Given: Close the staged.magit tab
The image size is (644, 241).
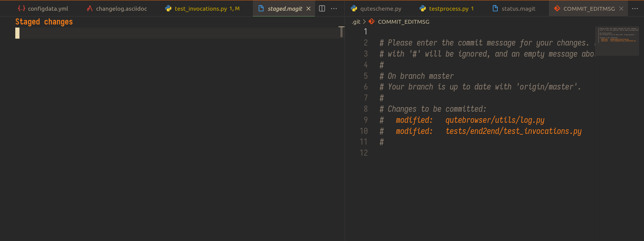Looking at the screenshot, I should 308,8.
